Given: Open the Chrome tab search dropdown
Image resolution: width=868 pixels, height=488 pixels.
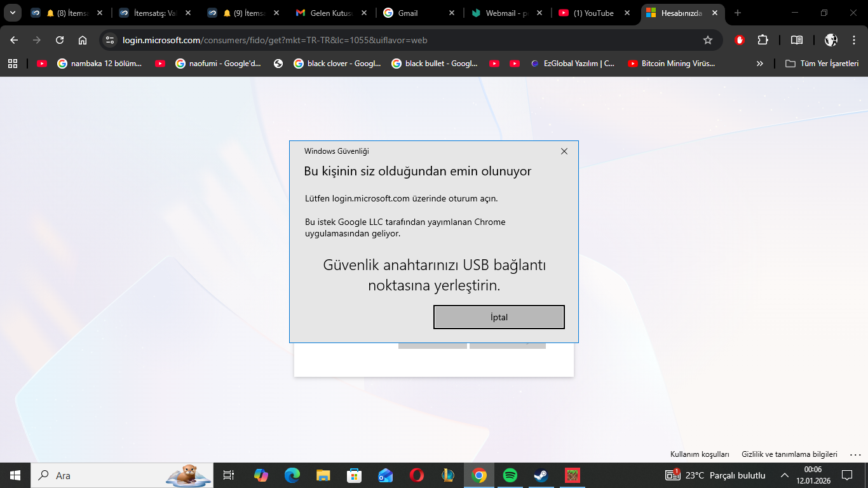Looking at the screenshot, I should coord(12,13).
